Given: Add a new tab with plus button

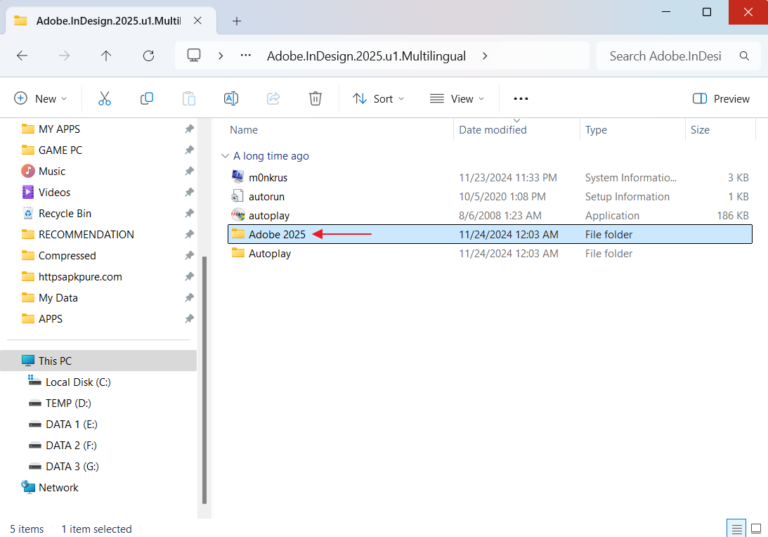Looking at the screenshot, I should [x=237, y=20].
